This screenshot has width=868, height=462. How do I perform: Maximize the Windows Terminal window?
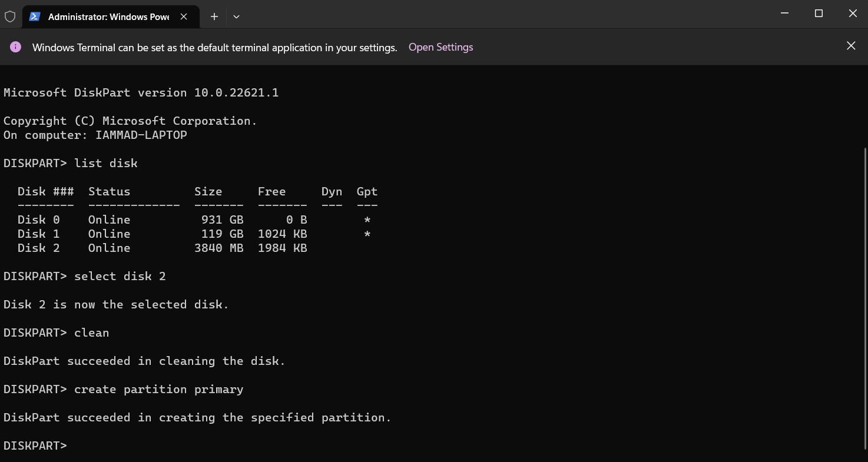[x=819, y=14]
